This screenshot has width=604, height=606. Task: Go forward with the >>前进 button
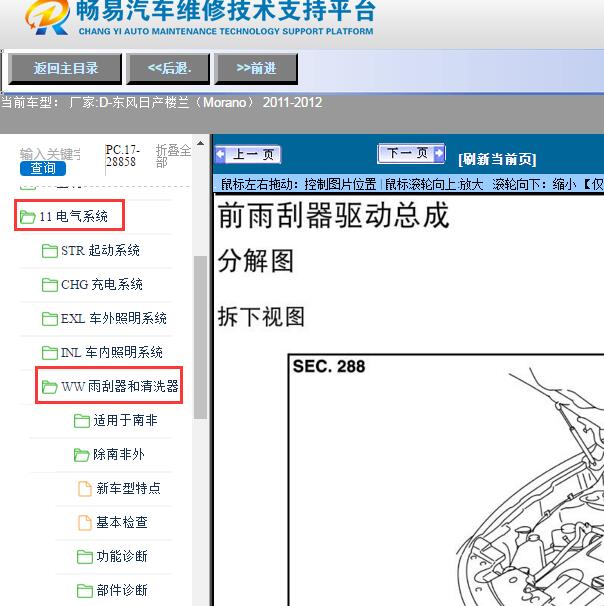coord(256,69)
